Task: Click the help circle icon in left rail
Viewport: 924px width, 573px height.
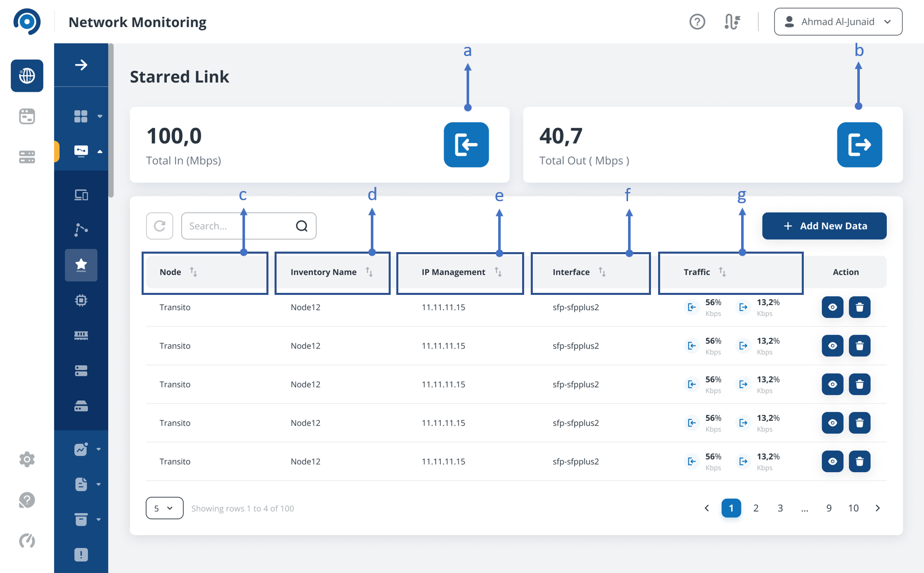Action: (x=27, y=500)
